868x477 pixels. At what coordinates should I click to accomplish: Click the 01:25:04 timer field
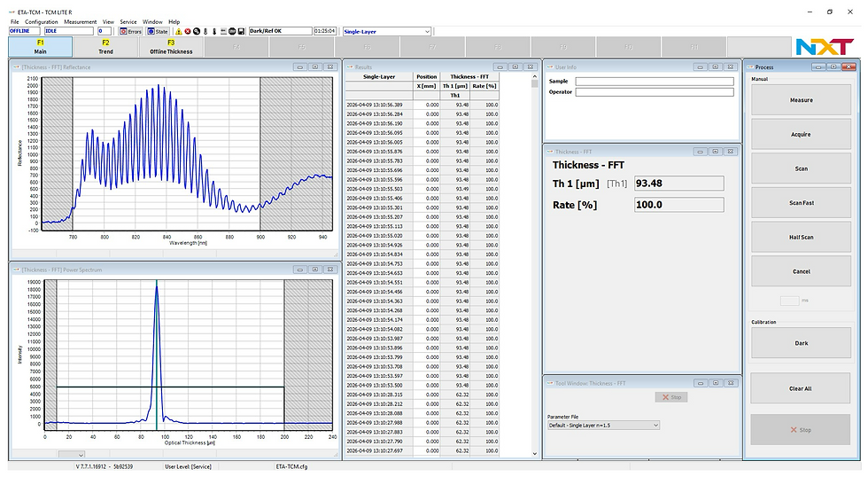pos(325,32)
